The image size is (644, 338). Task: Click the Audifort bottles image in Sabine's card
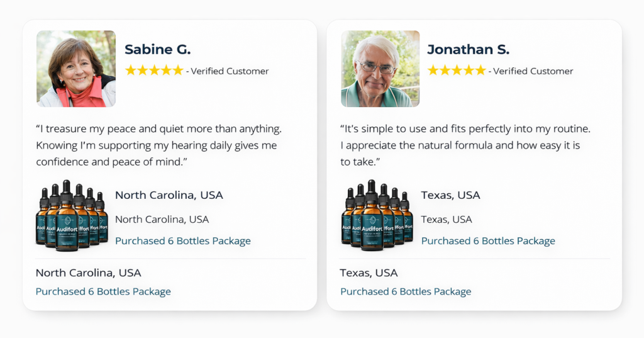[x=72, y=216]
